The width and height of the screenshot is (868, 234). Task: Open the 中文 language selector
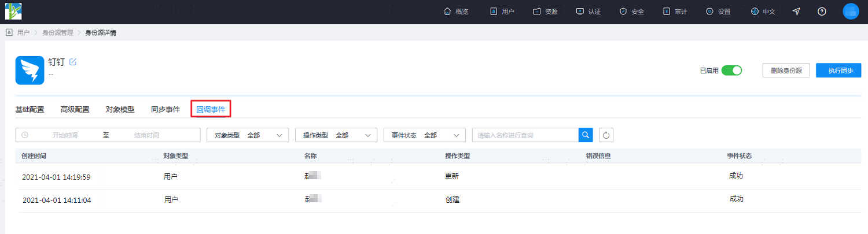[763, 12]
